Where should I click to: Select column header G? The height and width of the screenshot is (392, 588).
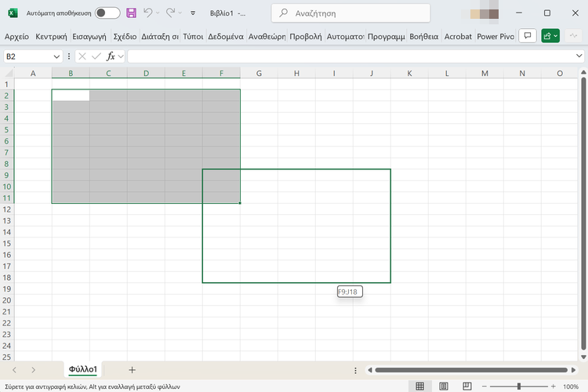pyautogui.click(x=259, y=73)
